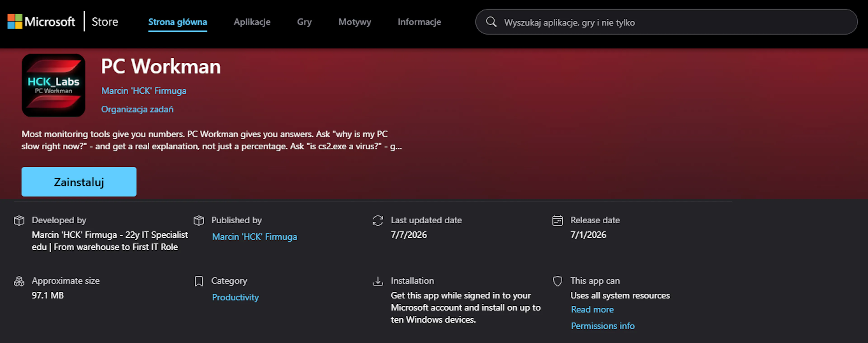Click the Wyszukaj aplikacje search field

point(666,22)
